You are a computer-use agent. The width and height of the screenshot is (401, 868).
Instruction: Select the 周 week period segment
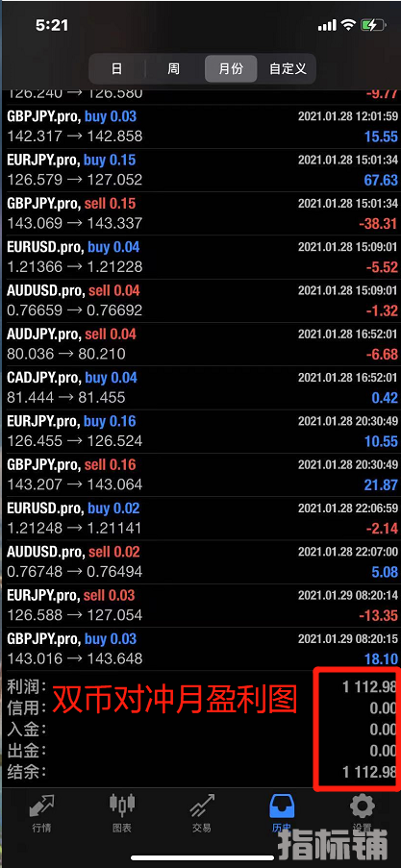[x=173, y=68]
